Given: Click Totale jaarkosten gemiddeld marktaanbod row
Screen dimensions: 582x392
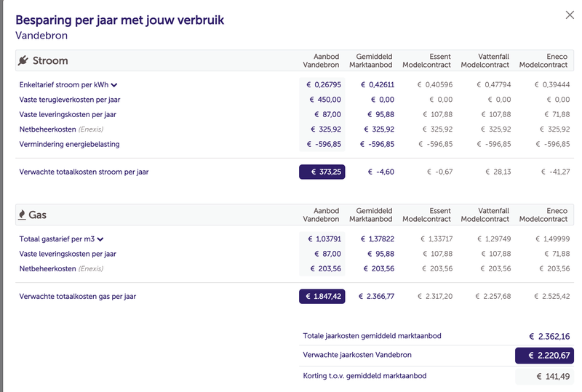Looking at the screenshot, I should tap(372, 336).
